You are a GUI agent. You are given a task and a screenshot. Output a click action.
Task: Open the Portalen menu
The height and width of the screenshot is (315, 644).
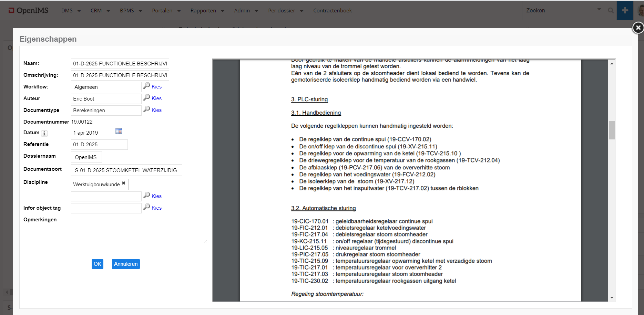pyautogui.click(x=166, y=11)
